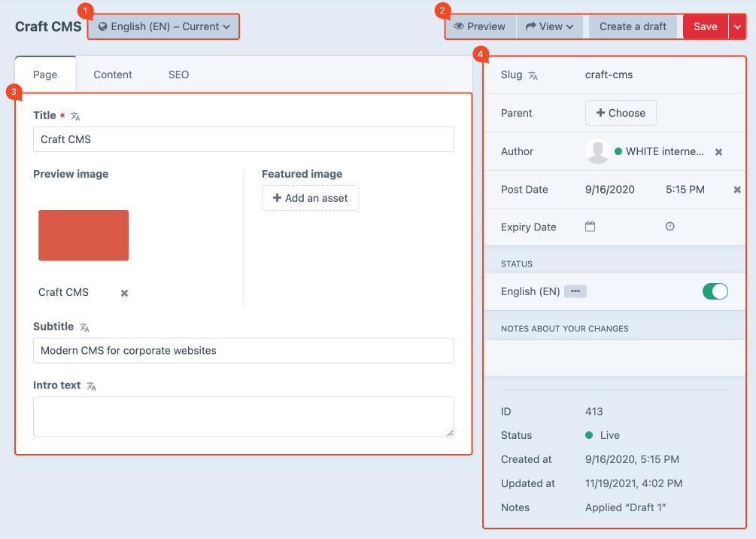Expand the View dropdown menu
The height and width of the screenshot is (539, 756).
point(549,26)
